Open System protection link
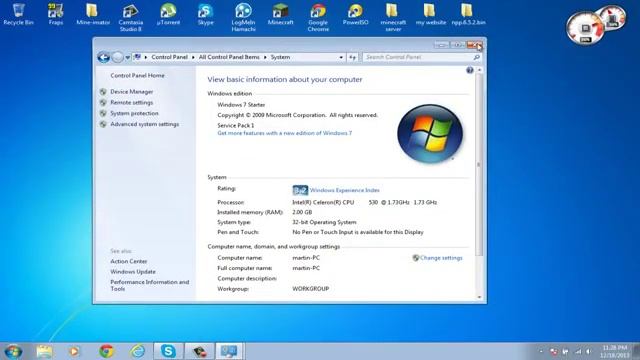Screen dimensions: 640x360 pyautogui.click(x=134, y=113)
